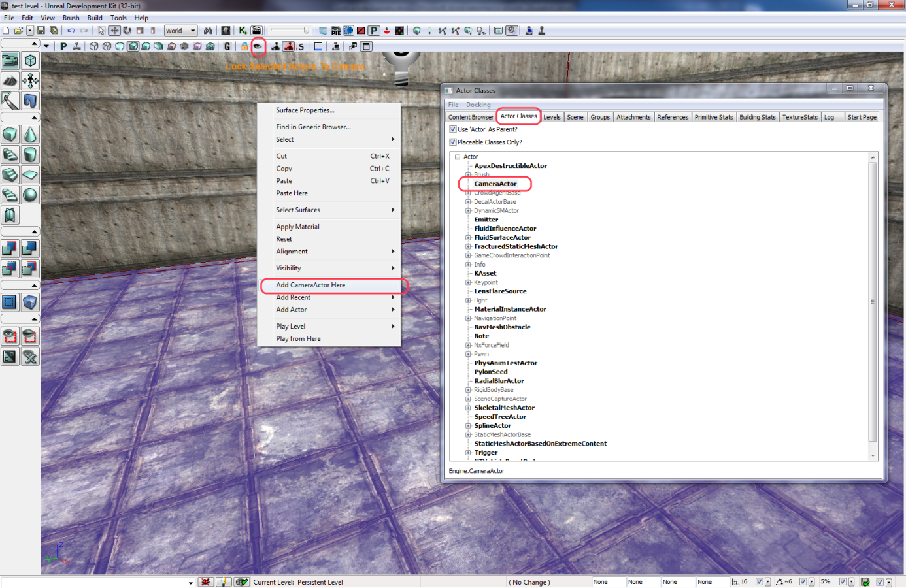This screenshot has height=588, width=906.
Task: Click the CSG Intersect button
Action: coord(10,269)
